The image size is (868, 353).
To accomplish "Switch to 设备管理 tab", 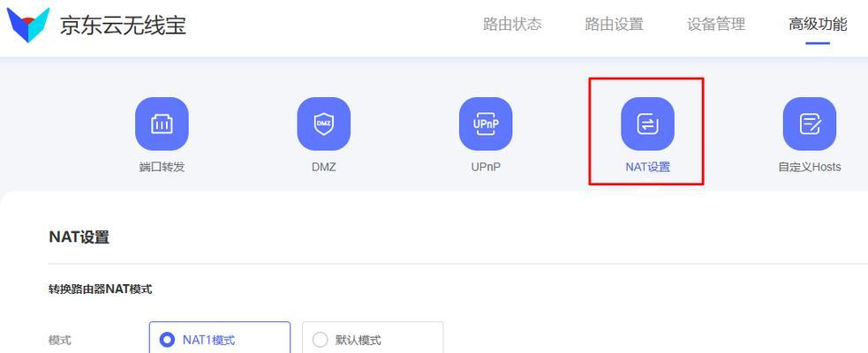I will point(716,25).
